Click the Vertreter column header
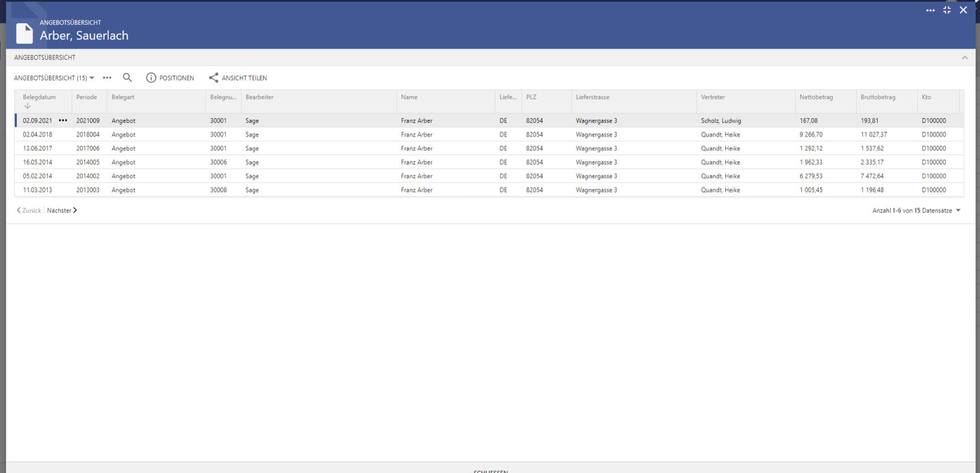980x473 pixels. pyautogui.click(x=712, y=97)
